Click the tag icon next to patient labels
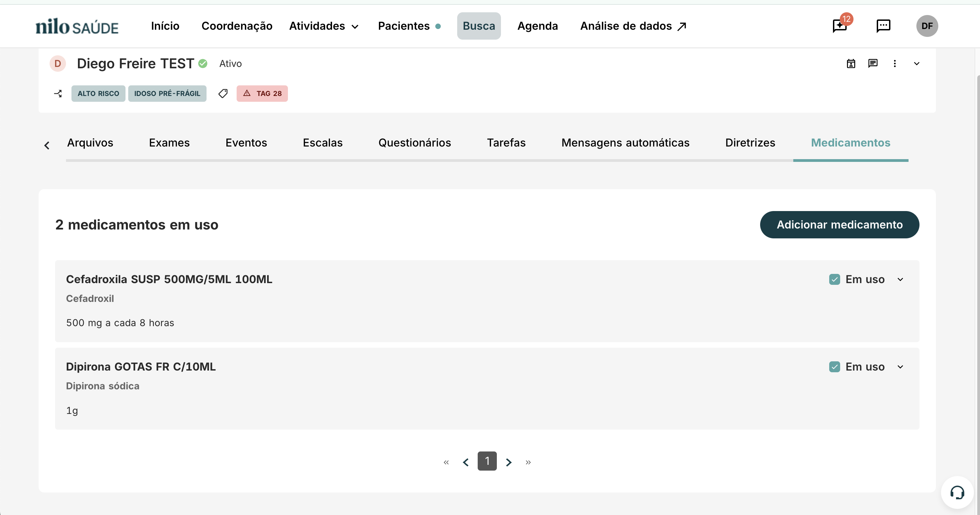This screenshot has width=980, height=515. [x=223, y=94]
